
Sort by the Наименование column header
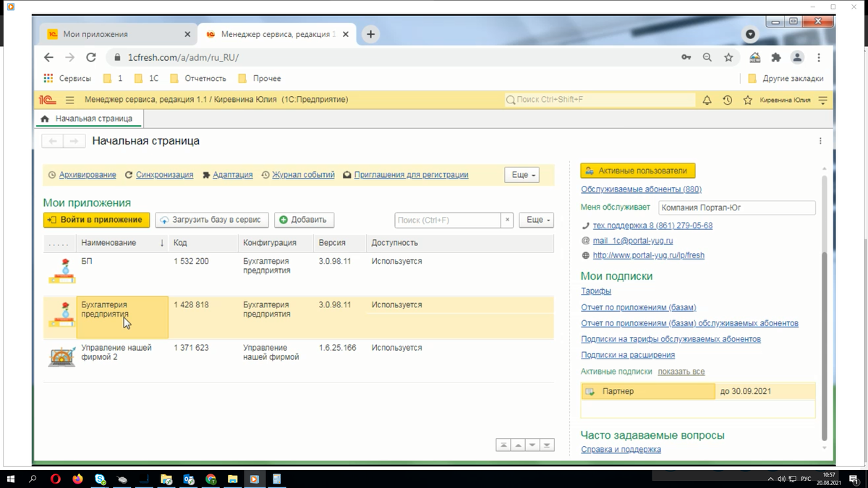click(122, 243)
